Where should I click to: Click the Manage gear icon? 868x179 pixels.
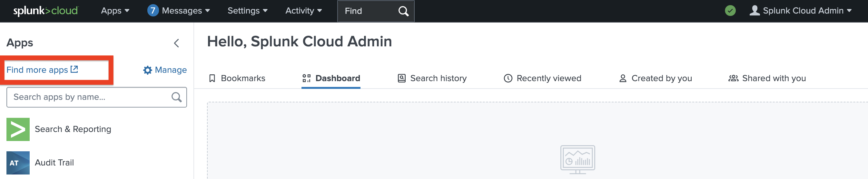tap(147, 70)
